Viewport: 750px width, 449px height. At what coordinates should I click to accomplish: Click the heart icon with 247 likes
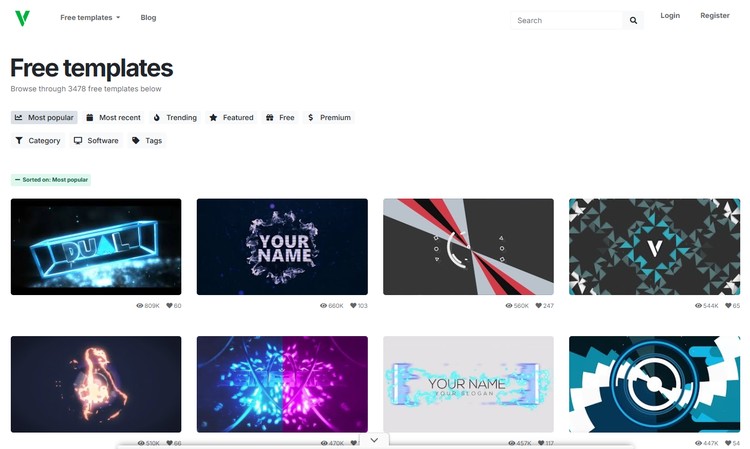(538, 306)
